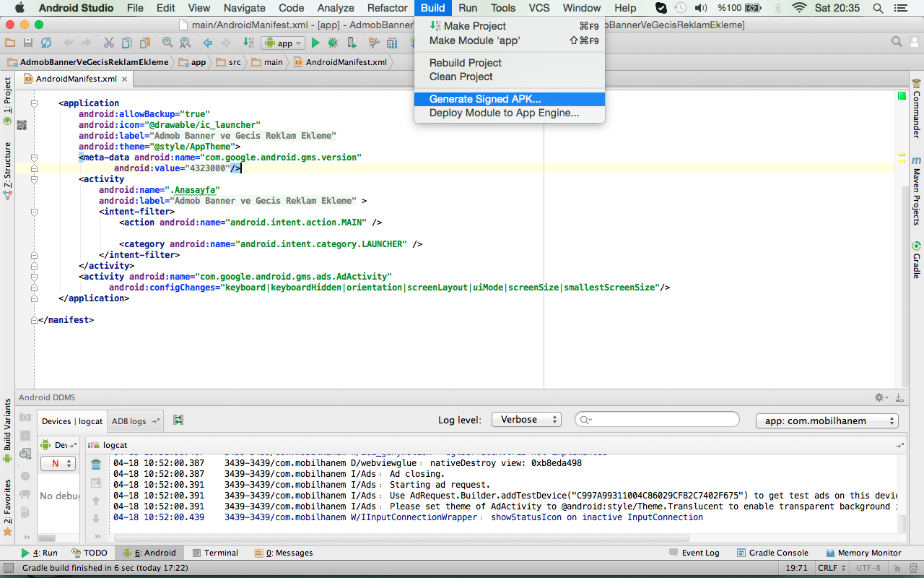Open the 1: Project side panel
This screenshot has height=578, width=924.
7,101
